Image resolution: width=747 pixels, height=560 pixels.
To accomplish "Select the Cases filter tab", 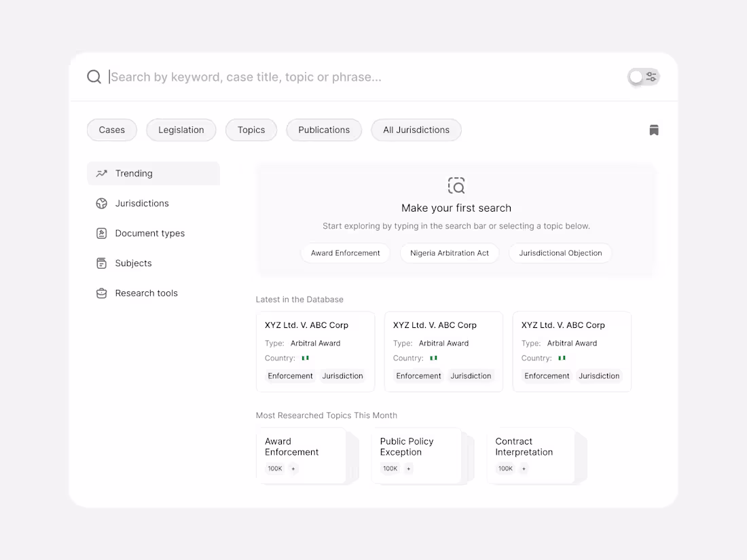I will [x=112, y=130].
